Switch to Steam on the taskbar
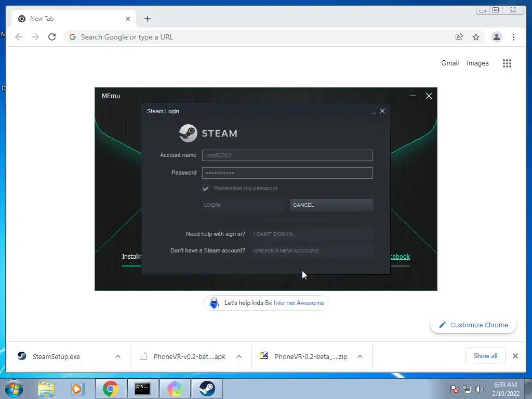 coord(207,389)
